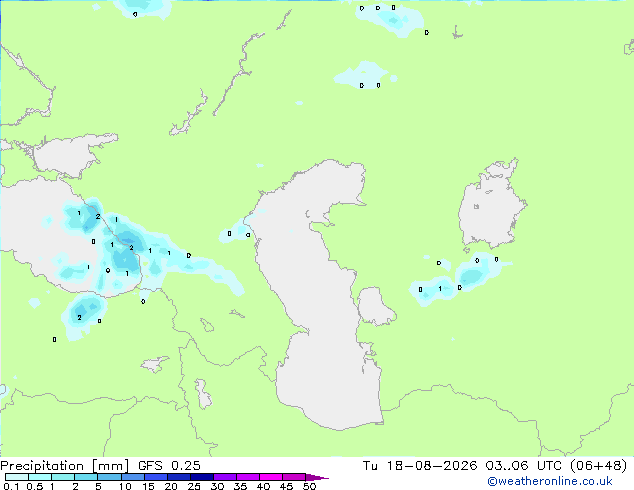Click the legend value label '50'
This screenshot has width=634, height=490.
(309, 486)
